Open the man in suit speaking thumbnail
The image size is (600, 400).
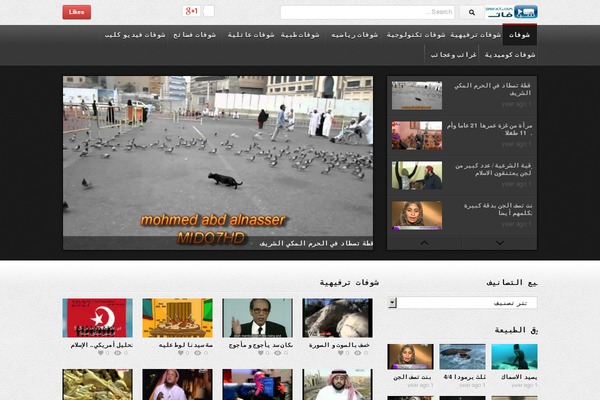pos(258,318)
